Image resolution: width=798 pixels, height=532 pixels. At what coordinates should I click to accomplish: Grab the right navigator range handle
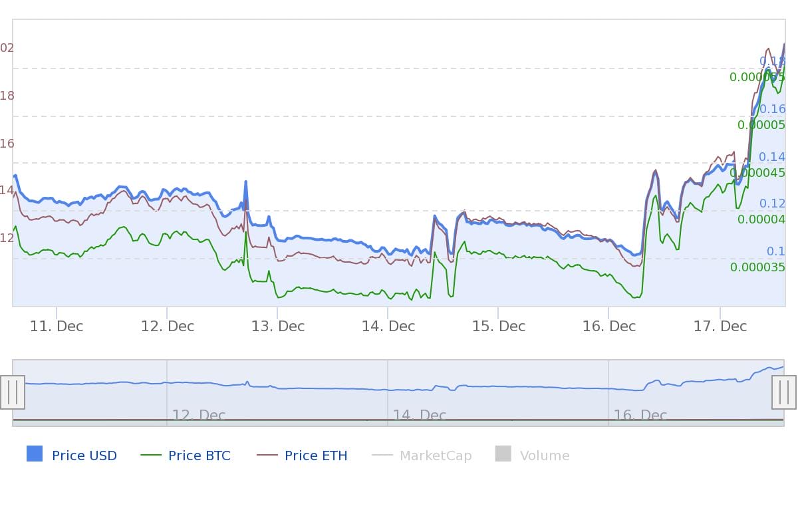784,392
